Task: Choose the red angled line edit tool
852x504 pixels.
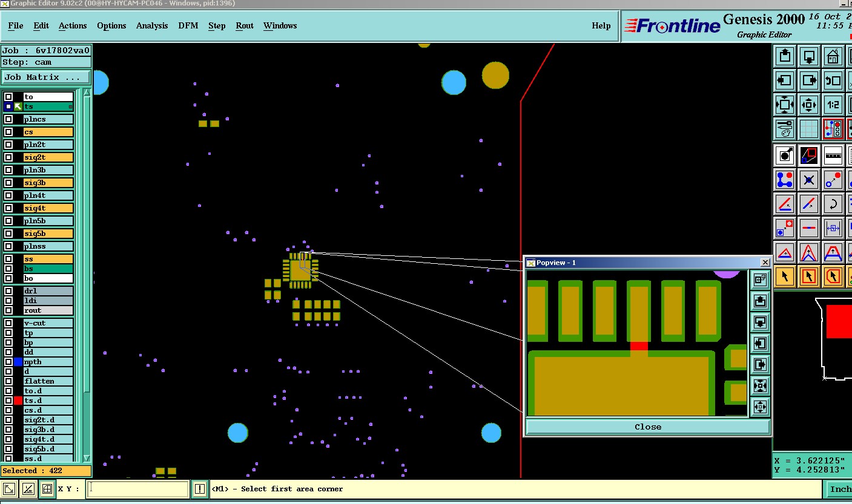Action: coord(785,204)
